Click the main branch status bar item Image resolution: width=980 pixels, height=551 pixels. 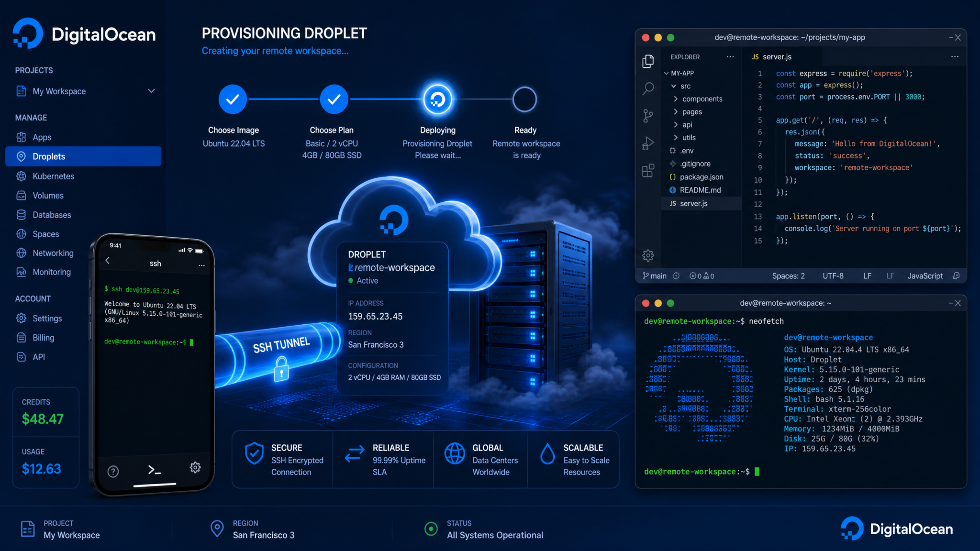point(654,276)
